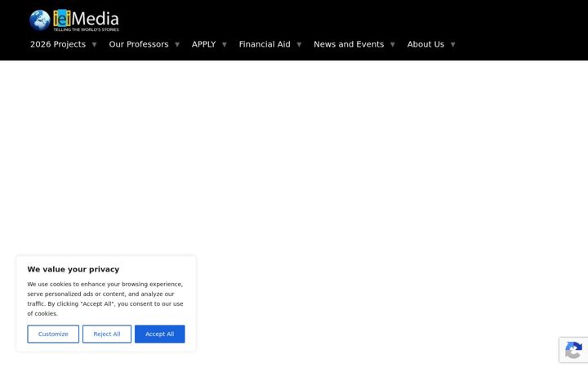The width and height of the screenshot is (588, 368).
Task: Go to the APPLY menu item
Action: [x=203, y=44]
